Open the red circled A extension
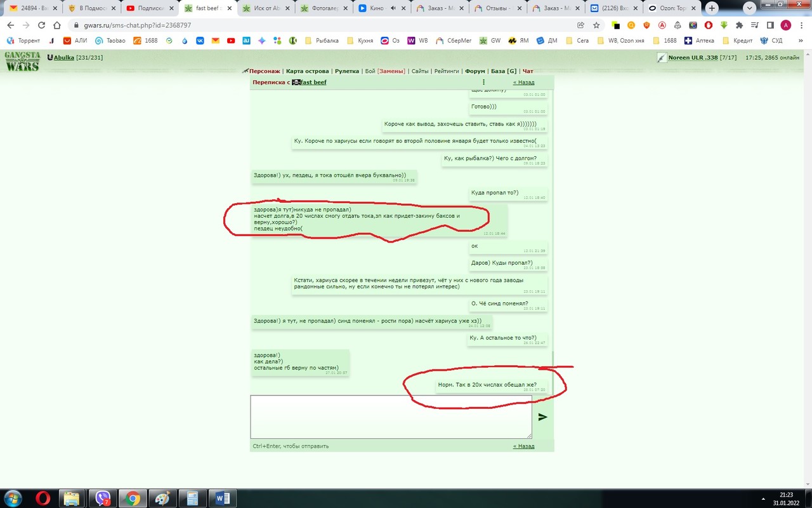This screenshot has height=508, width=812. [662, 25]
